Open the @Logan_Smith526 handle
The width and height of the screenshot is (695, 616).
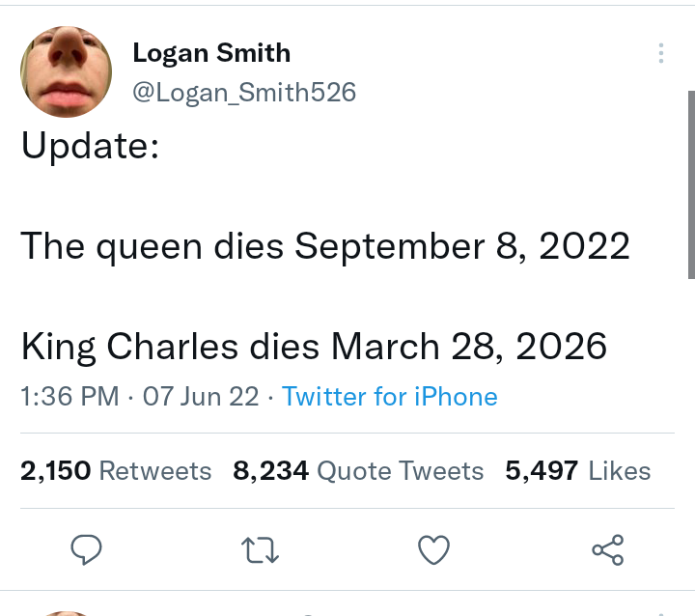click(244, 92)
